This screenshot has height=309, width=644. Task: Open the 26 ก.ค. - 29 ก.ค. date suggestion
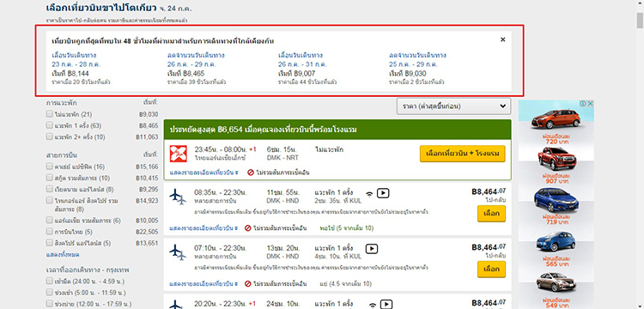coord(191,64)
